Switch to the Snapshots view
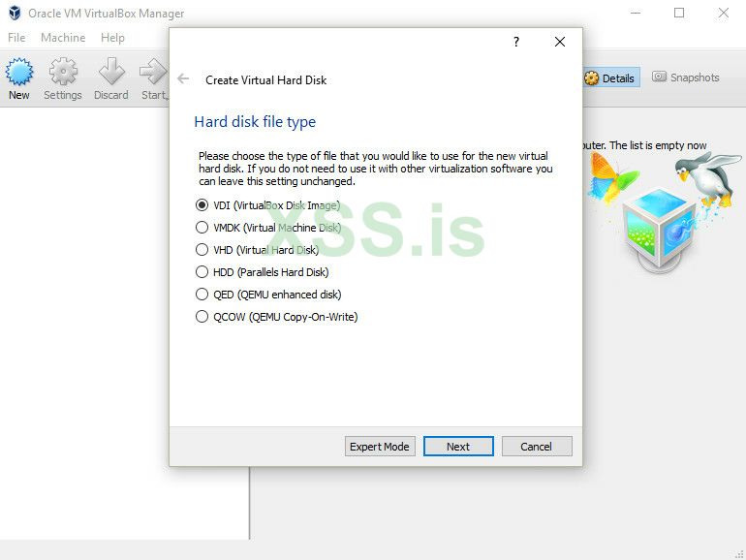This screenshot has height=560, width=746. (x=686, y=78)
